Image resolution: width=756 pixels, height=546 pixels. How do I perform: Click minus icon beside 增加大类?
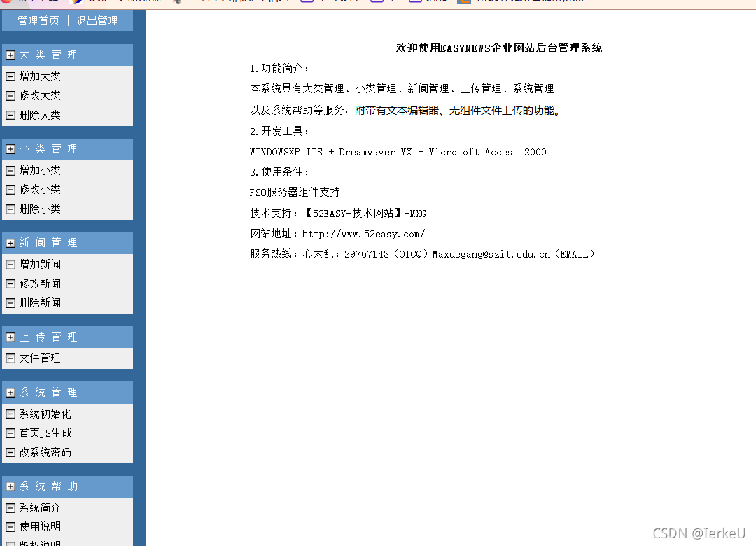tap(10, 76)
